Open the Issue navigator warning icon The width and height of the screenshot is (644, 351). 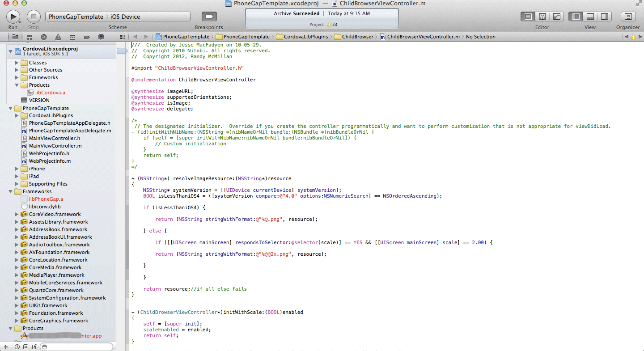pos(58,37)
